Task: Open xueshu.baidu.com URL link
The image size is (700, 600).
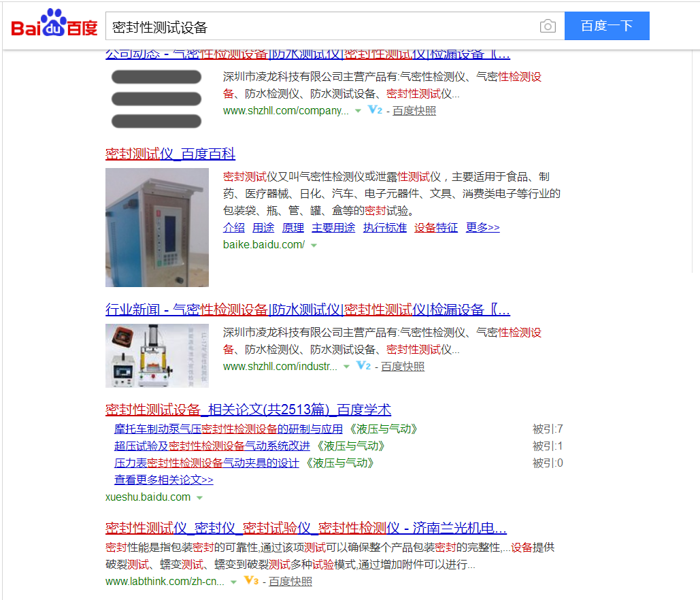Action: click(148, 497)
